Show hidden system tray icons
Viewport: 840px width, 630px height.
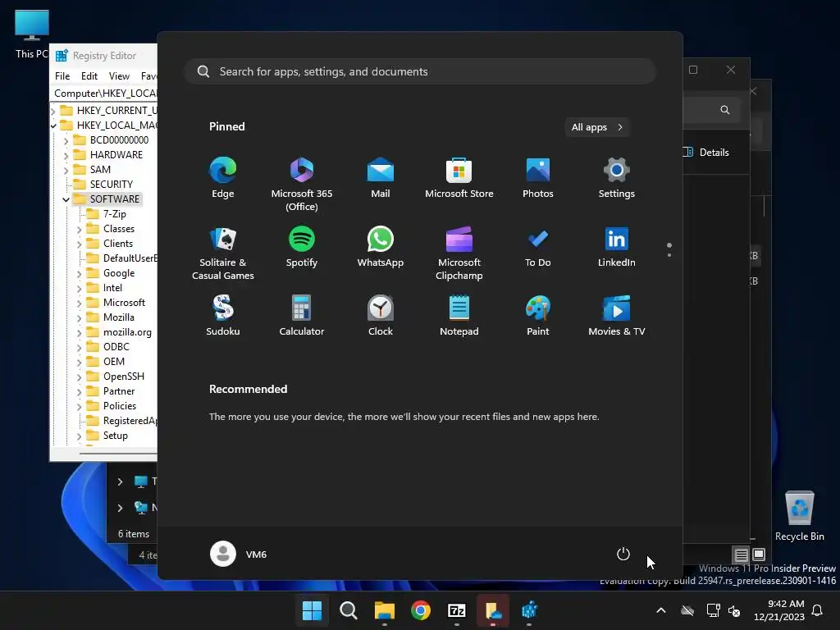[661, 610]
